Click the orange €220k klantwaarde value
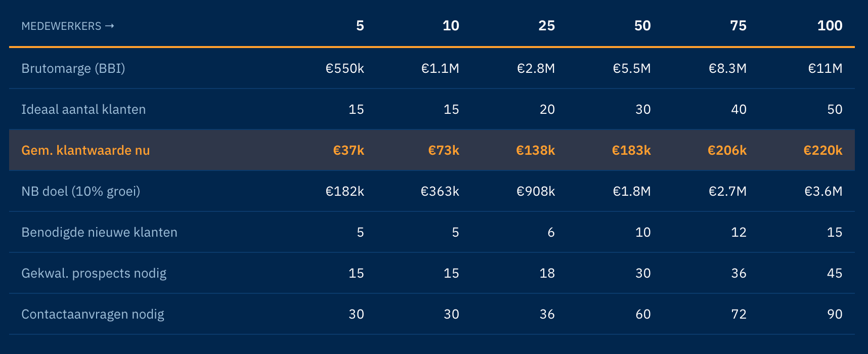Screen dimensions: 868x354 (823, 150)
